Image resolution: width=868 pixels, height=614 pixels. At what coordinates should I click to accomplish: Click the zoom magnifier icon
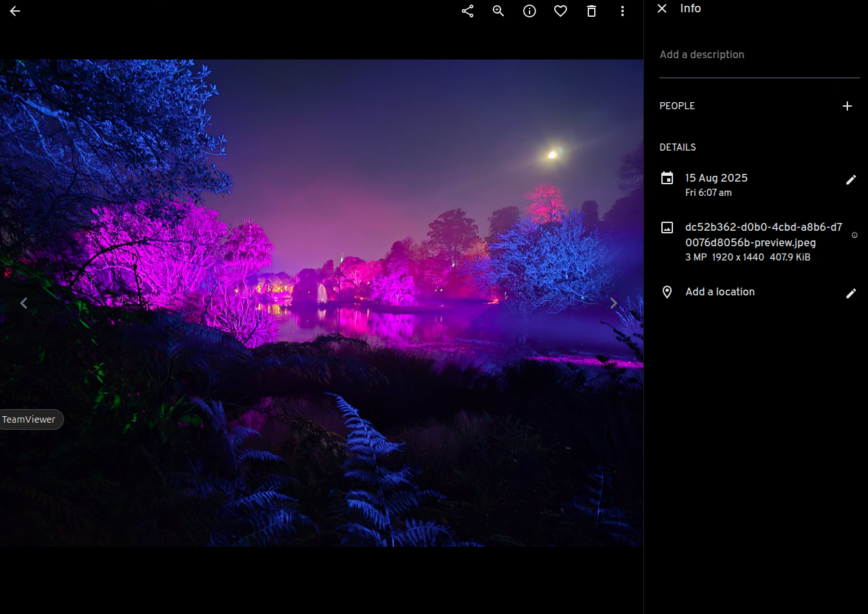[499, 11]
